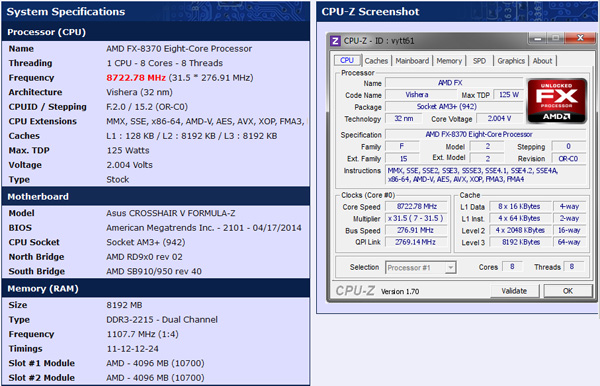The height and width of the screenshot is (386, 600).
Task: Click the Level 2 value 4 x 2048 KBytes
Action: pyautogui.click(x=520, y=230)
